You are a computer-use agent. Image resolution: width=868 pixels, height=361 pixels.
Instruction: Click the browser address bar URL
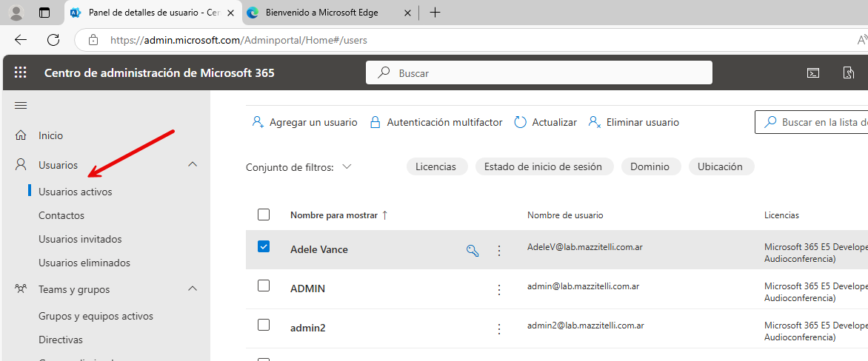238,40
